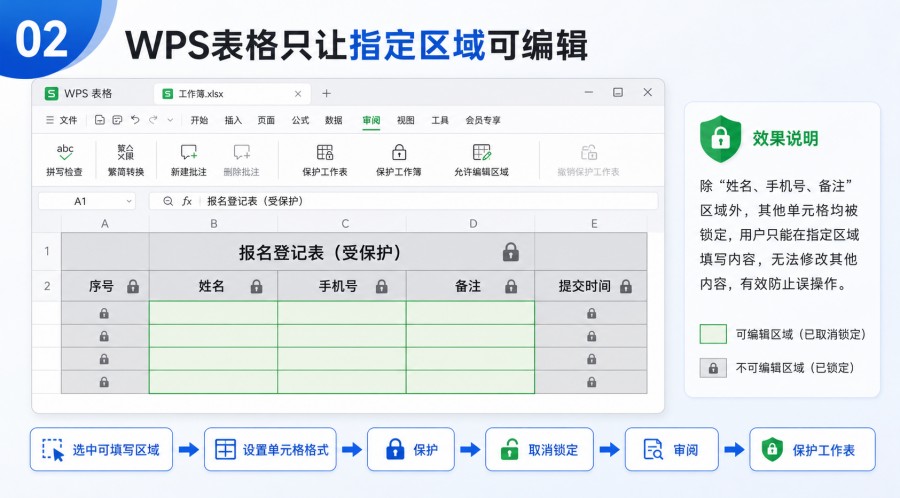Click the first editable cell under 姓名

214,313
